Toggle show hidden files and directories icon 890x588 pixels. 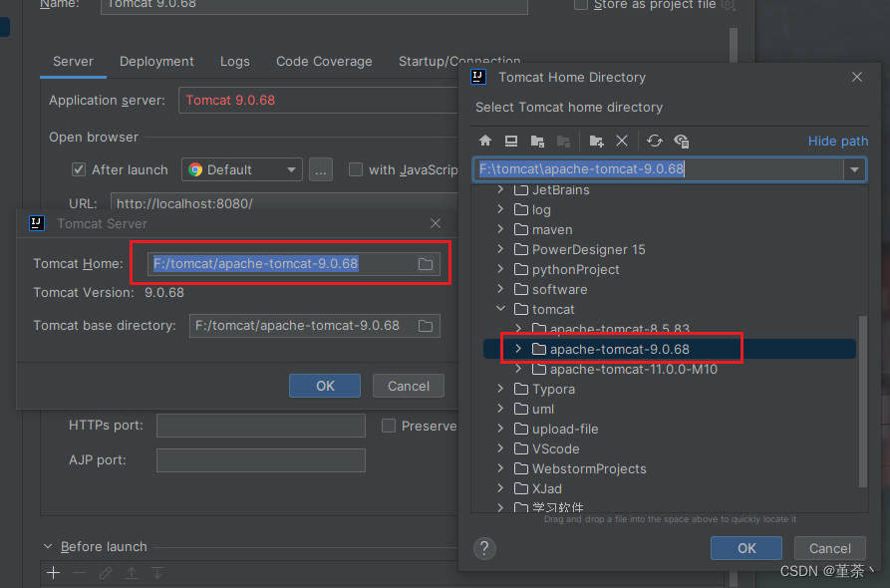681,141
